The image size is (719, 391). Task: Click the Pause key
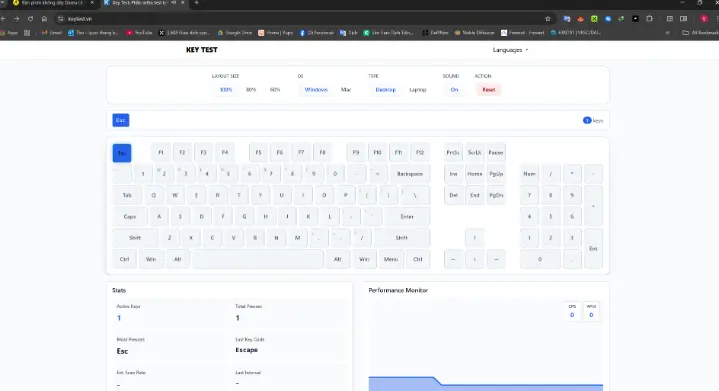coord(496,153)
